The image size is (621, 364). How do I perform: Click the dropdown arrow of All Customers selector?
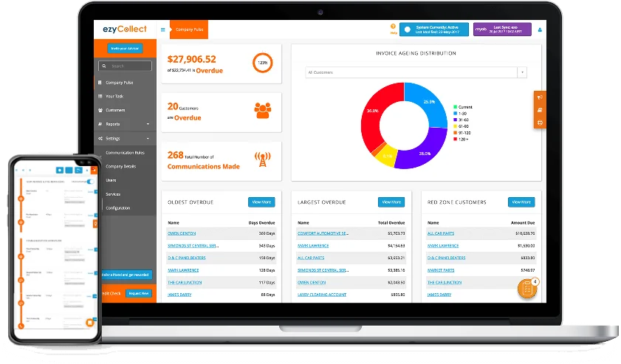[x=522, y=72]
